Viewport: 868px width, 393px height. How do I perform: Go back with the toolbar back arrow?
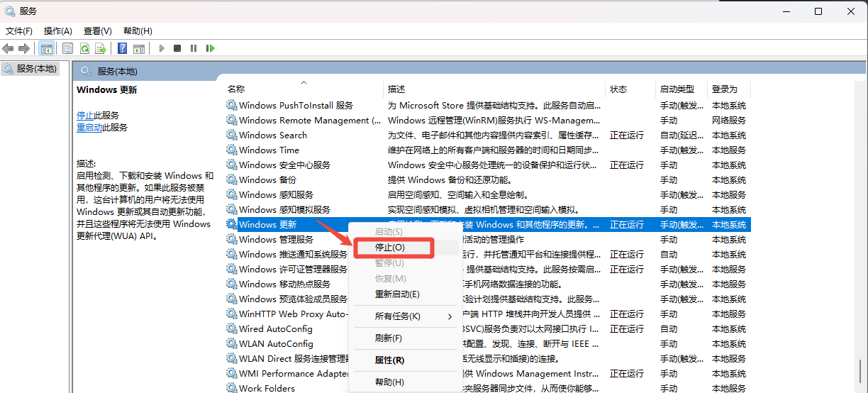[8, 48]
